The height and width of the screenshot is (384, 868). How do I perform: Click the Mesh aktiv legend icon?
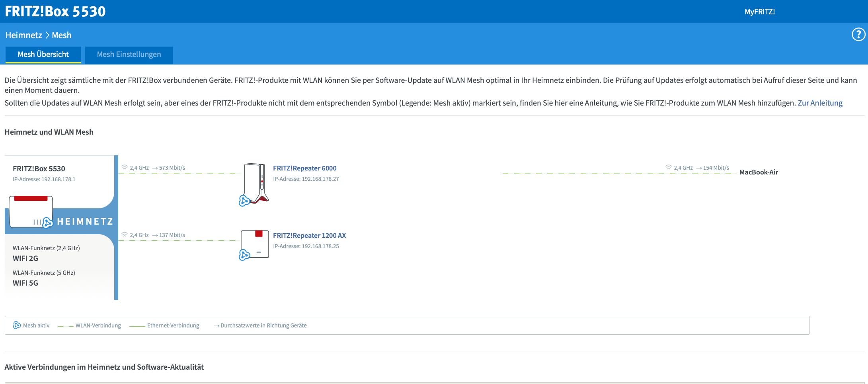pos(17,325)
